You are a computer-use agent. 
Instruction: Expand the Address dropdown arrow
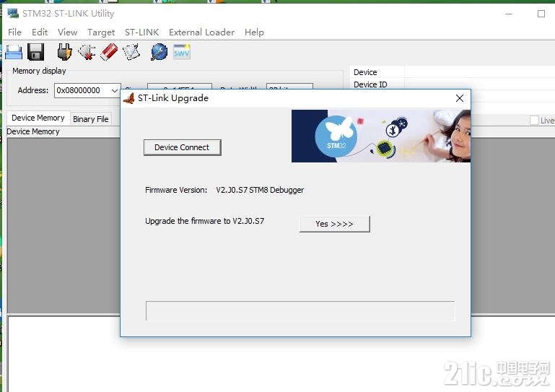point(115,91)
